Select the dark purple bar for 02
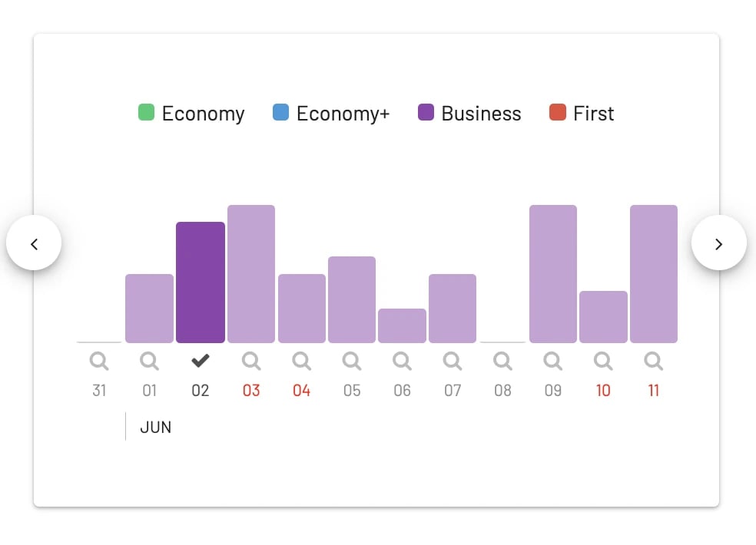 coord(200,282)
